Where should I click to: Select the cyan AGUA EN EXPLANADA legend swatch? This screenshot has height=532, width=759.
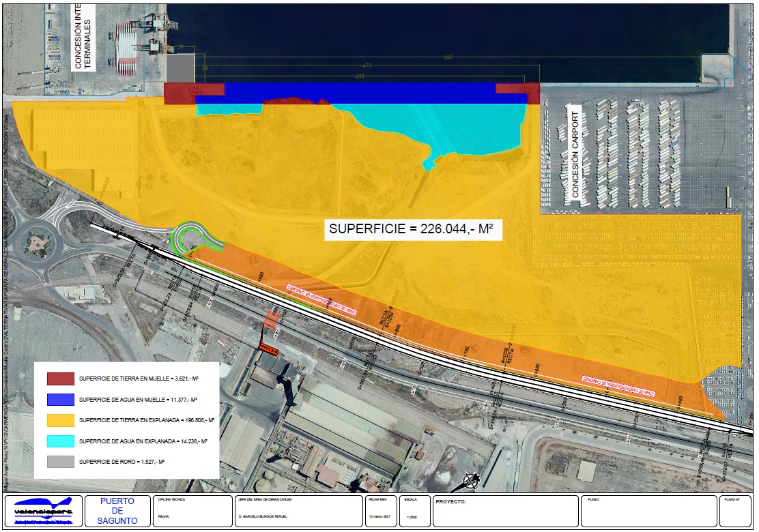click(x=60, y=441)
